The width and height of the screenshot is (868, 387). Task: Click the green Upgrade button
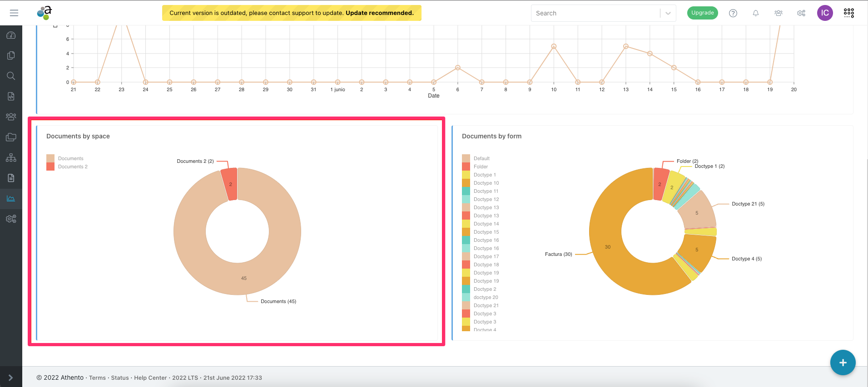pos(702,13)
